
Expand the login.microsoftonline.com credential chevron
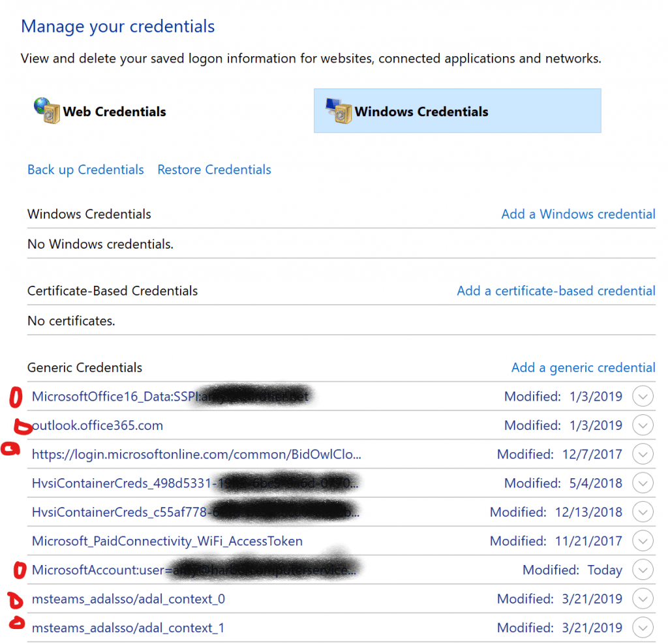(643, 454)
